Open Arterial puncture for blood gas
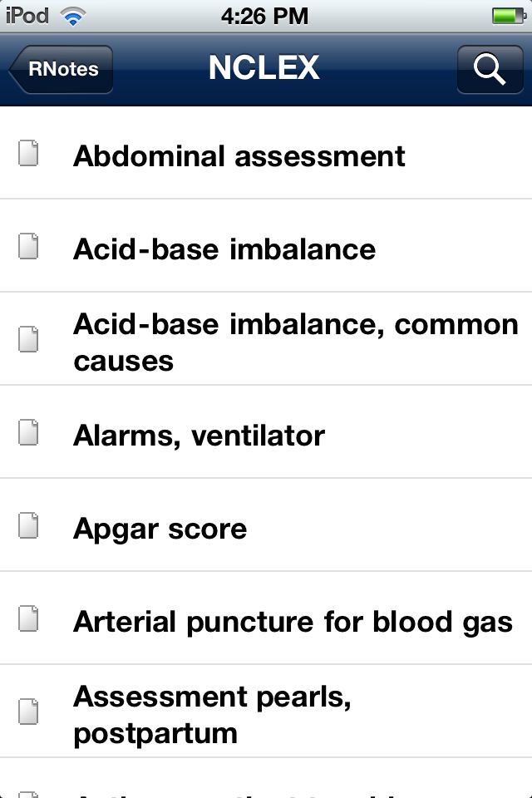This screenshot has width=532, height=798. click(266, 618)
